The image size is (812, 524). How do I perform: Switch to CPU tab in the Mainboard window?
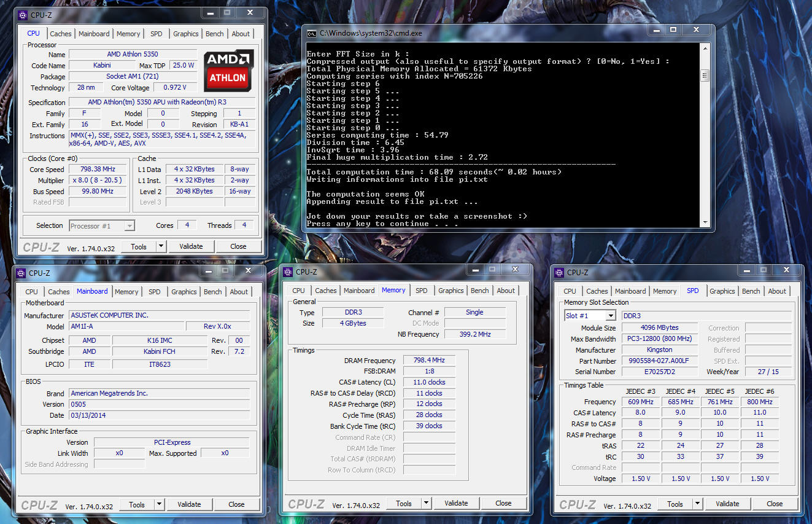(x=32, y=292)
